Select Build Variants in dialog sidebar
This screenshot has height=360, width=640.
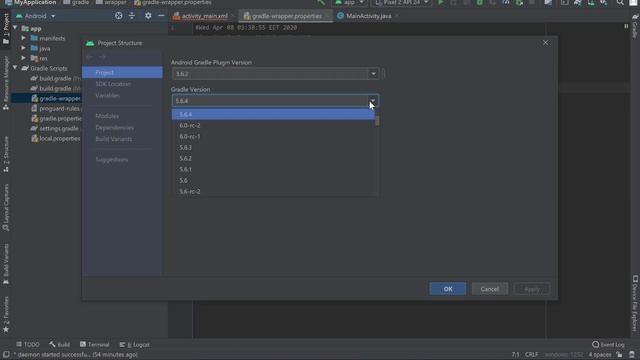click(x=113, y=139)
